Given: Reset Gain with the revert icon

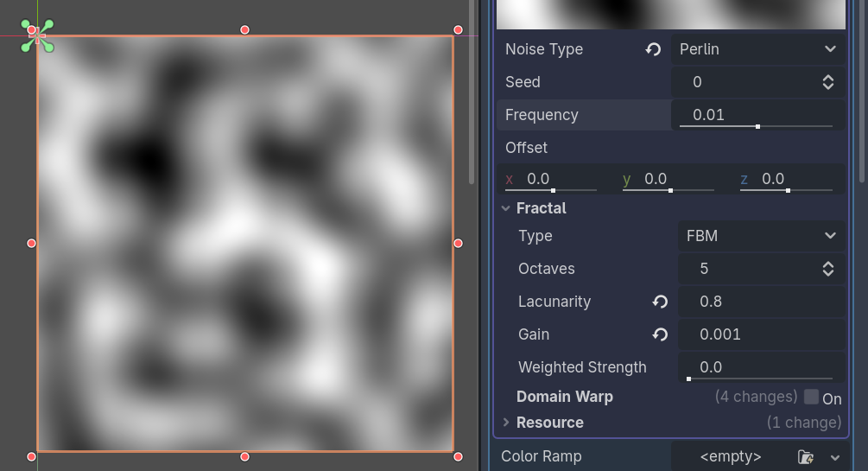Looking at the screenshot, I should 660,334.
